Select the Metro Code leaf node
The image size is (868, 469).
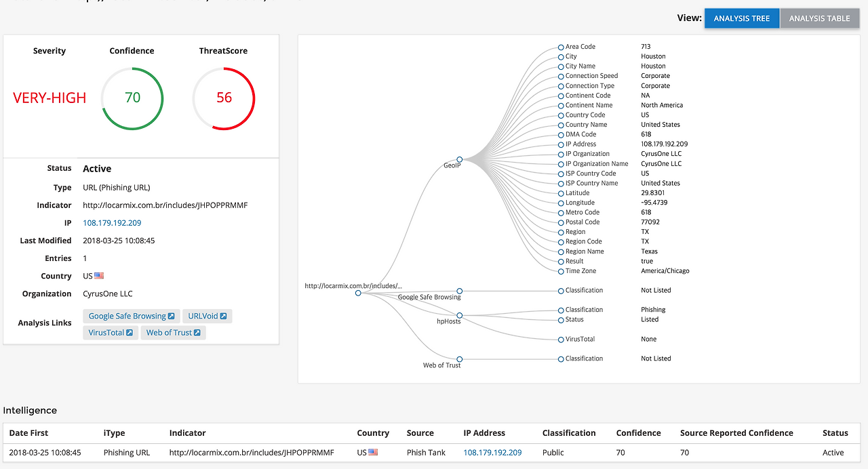pos(561,213)
